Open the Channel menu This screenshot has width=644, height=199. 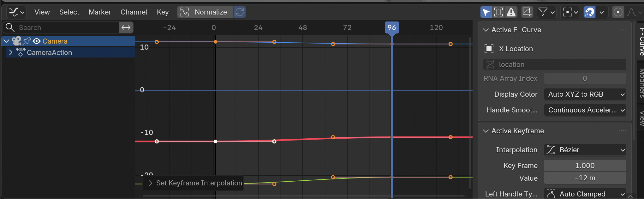pos(134,12)
